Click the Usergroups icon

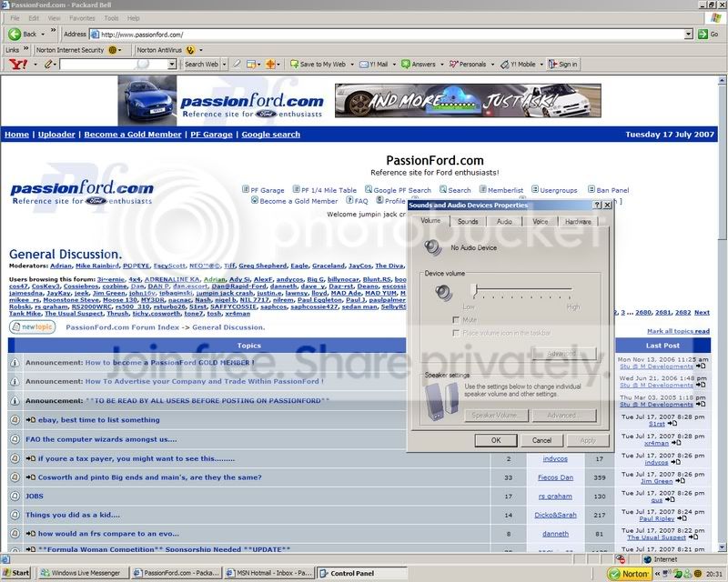click(535, 189)
